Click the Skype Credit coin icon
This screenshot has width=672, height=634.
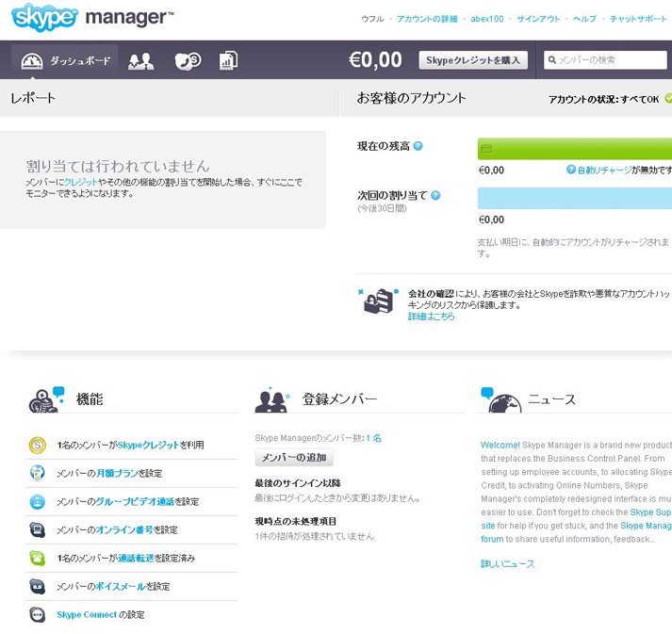(x=38, y=445)
